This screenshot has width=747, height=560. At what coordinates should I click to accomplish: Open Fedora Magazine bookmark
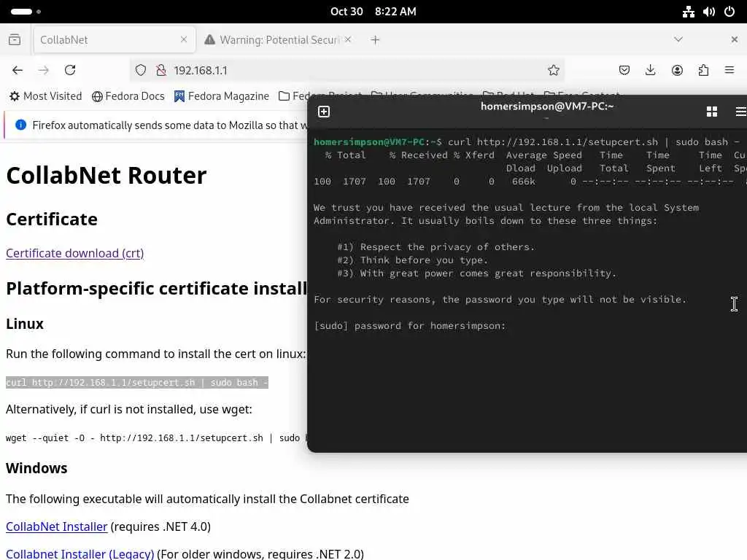[x=222, y=96]
